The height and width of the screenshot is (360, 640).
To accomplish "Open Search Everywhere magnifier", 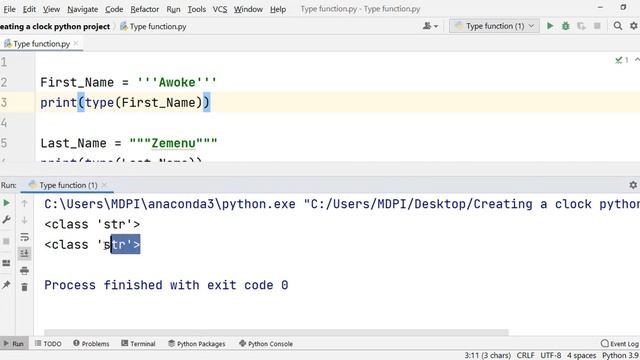I will (x=618, y=26).
